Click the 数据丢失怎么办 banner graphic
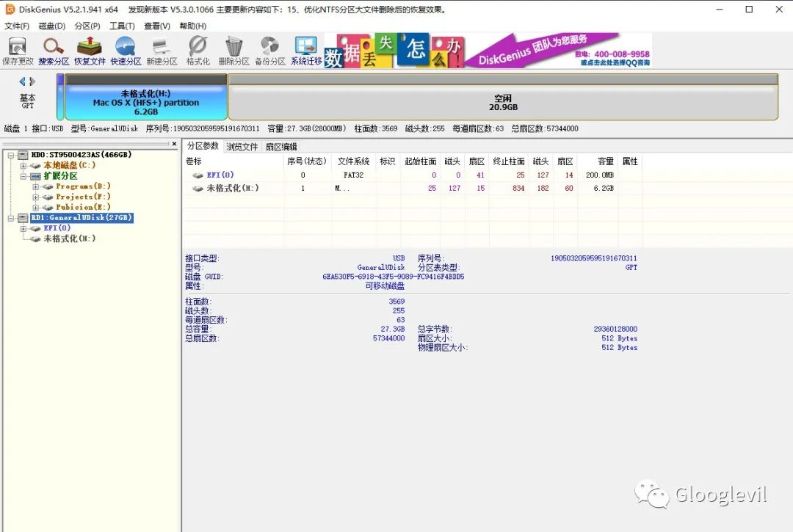 (x=394, y=51)
